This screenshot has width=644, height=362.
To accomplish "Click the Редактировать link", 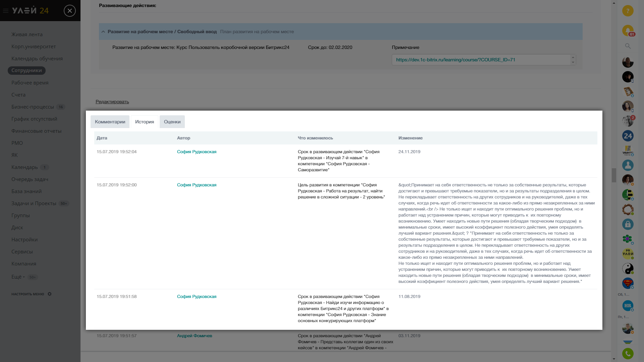I will pyautogui.click(x=112, y=102).
